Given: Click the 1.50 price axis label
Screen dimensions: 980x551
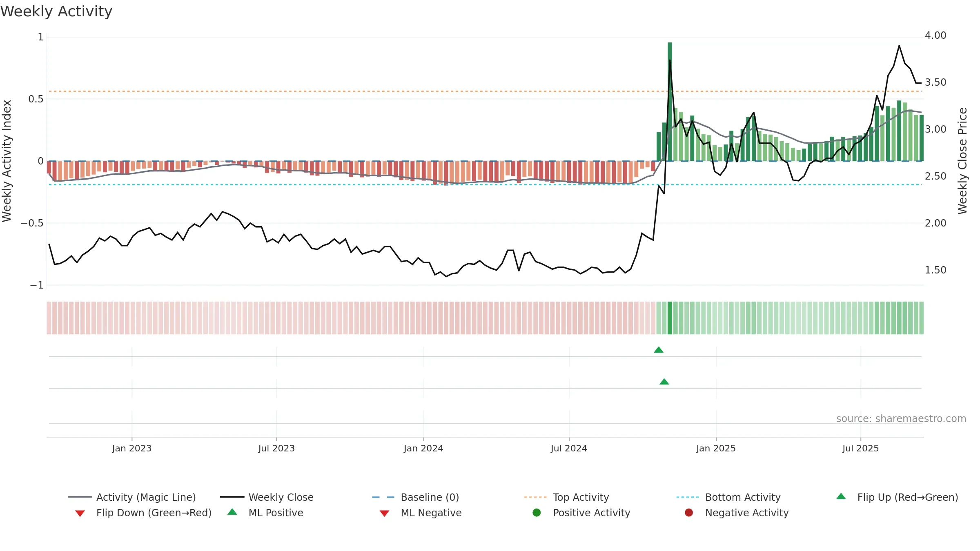Looking at the screenshot, I should coord(935,270).
